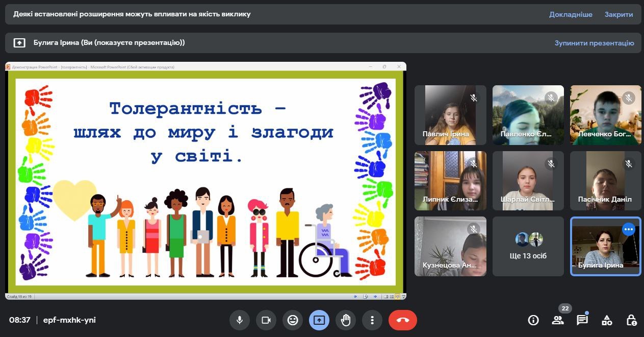Open options on Булига Ірина's tile
644x337 pixels.
[629, 229]
